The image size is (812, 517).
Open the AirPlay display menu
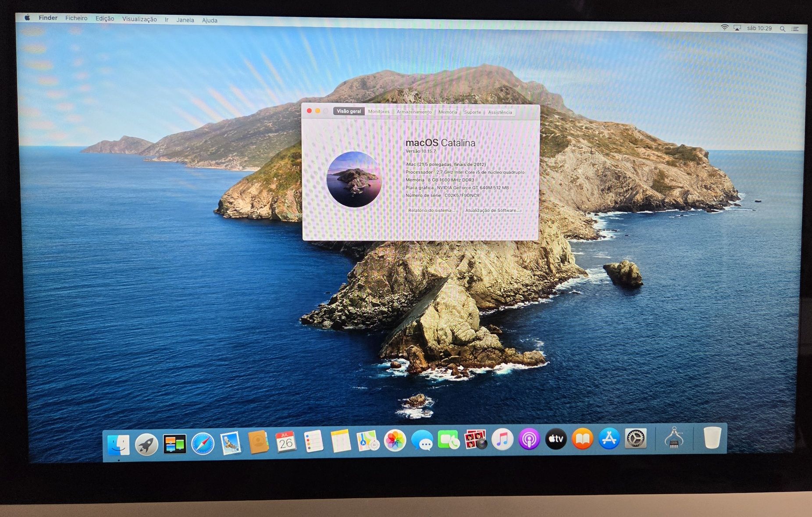(737, 28)
